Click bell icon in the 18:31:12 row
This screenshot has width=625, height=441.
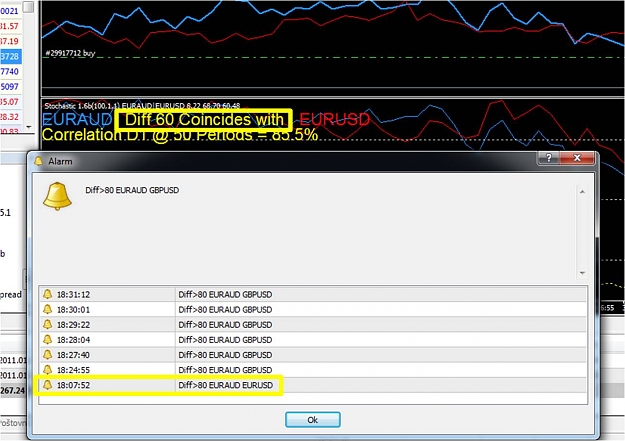tap(47, 294)
